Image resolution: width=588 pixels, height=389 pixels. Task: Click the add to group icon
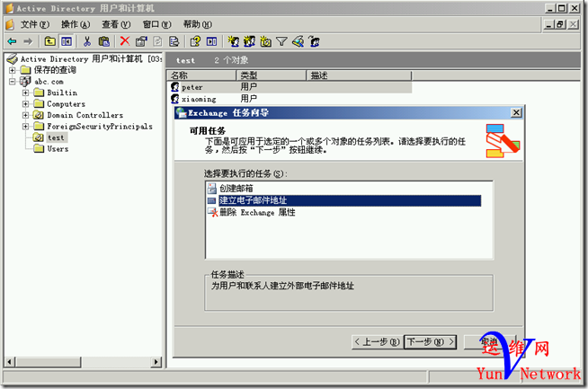tap(315, 41)
